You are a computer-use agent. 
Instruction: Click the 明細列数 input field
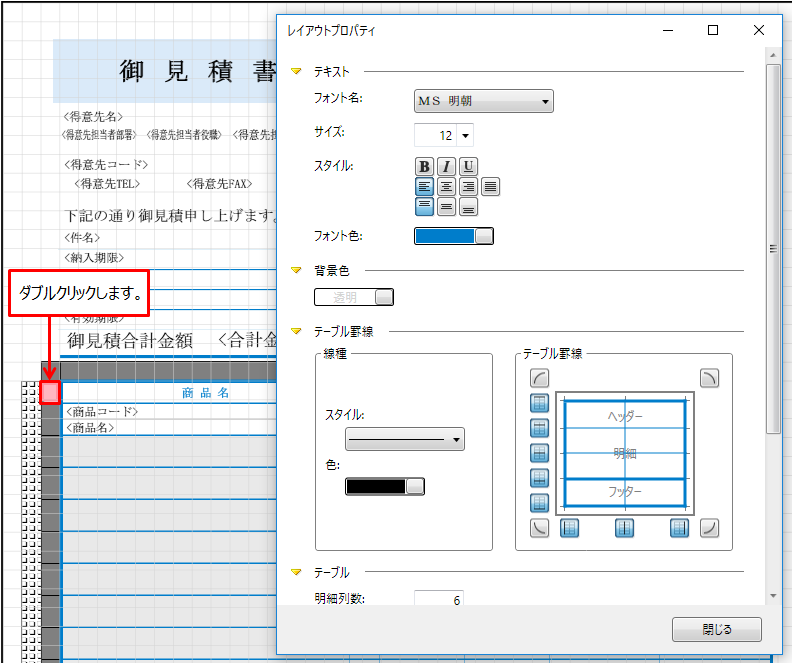click(x=438, y=600)
